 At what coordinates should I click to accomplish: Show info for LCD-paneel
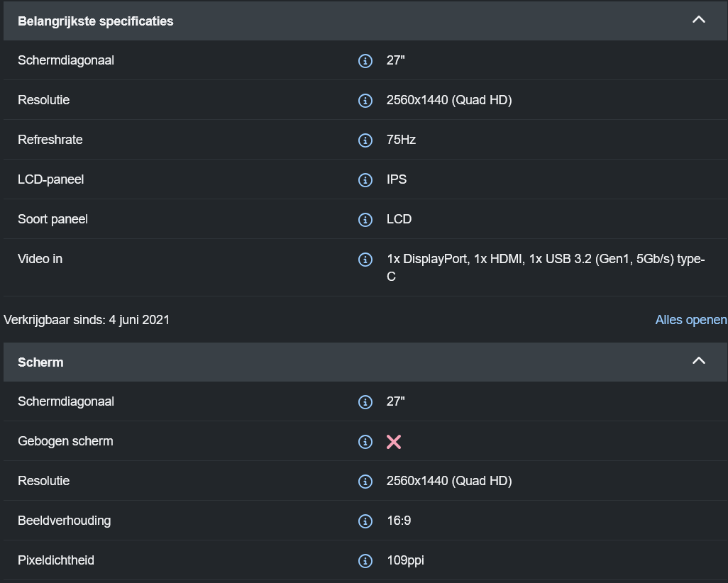(365, 180)
